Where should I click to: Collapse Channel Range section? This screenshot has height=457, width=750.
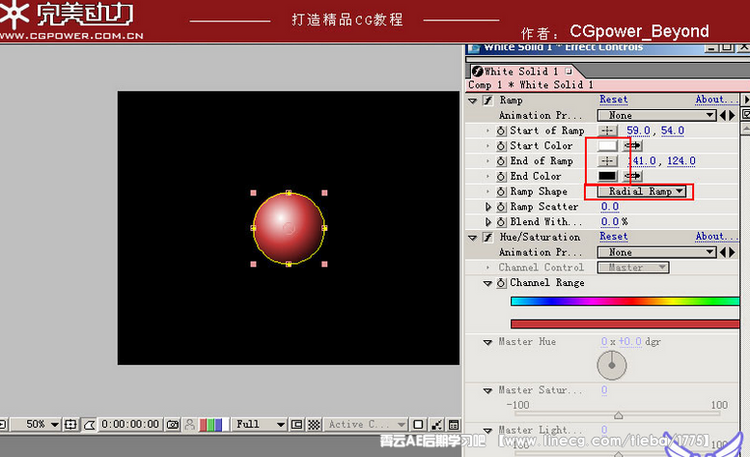[x=487, y=283]
